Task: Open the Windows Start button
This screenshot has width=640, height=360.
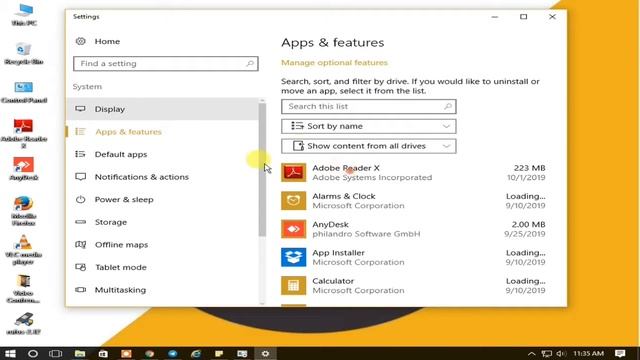Action: coord(10,353)
